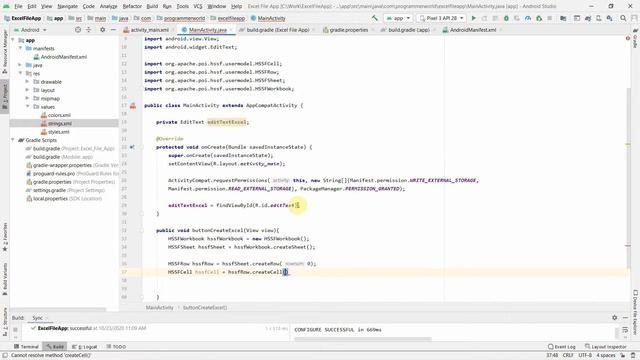Click the Project panel horizontal scrollbar
This screenshot has width=640, height=360.
click(x=58, y=309)
